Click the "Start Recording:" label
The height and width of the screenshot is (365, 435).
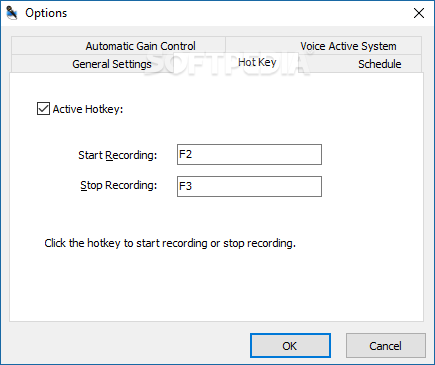coord(118,155)
